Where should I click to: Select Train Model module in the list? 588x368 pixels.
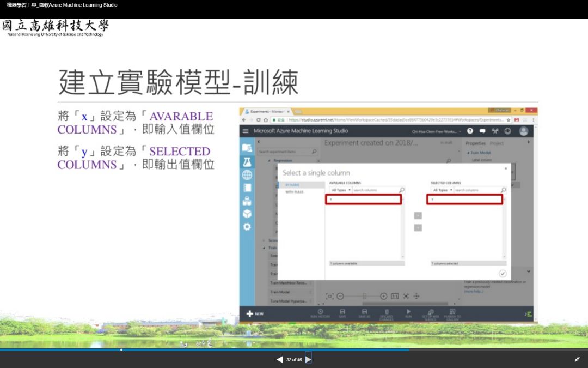[290, 292]
